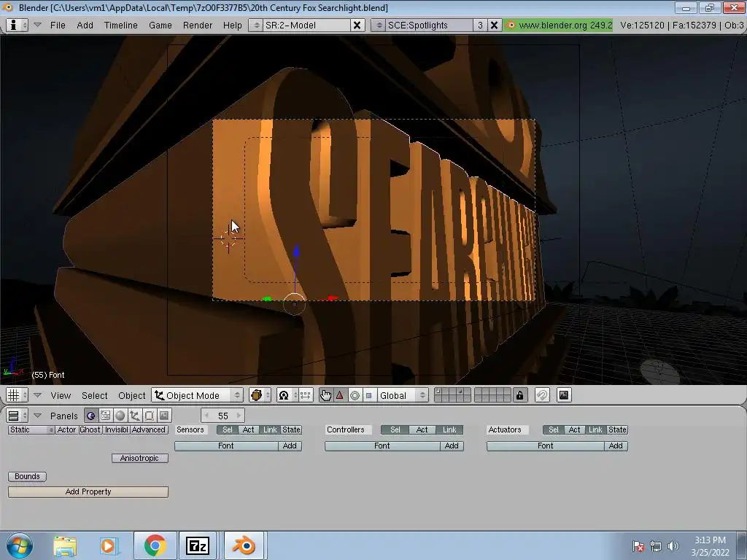
Task: Click the Bounds button
Action: tap(27, 477)
